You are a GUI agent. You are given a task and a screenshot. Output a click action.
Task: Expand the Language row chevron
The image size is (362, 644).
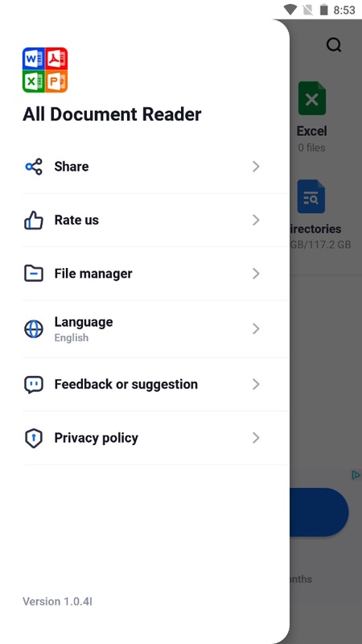(x=256, y=328)
